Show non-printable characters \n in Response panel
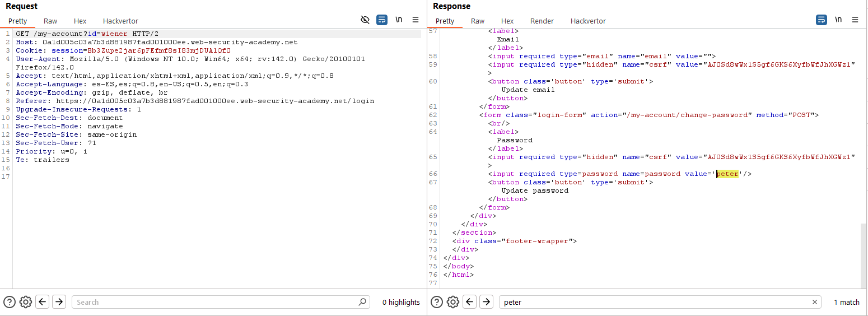Image resolution: width=868 pixels, height=316 pixels. [838, 20]
